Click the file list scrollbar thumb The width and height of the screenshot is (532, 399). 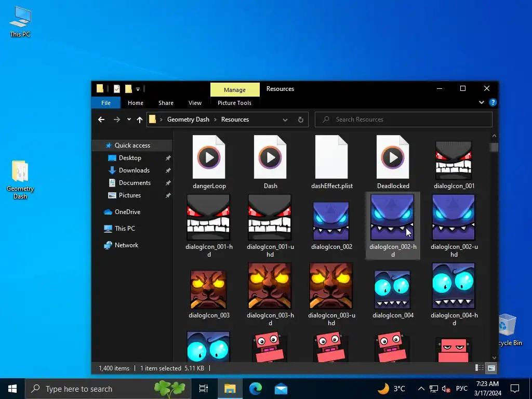pos(494,147)
